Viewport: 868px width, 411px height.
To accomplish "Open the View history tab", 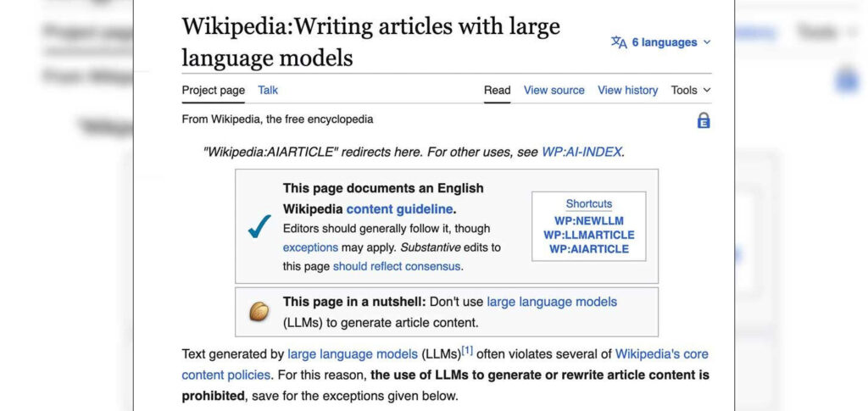I will (x=628, y=90).
